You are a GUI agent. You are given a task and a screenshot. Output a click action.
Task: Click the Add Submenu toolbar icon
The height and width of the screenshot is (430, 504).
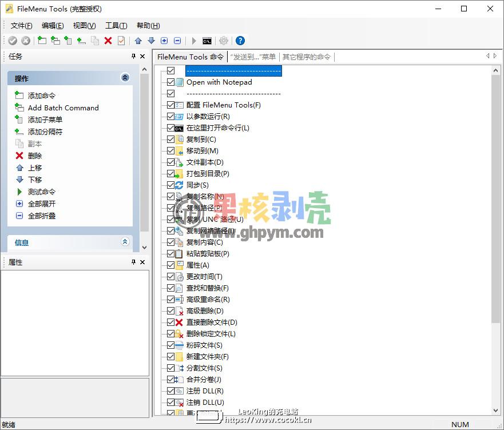pyautogui.click(x=68, y=41)
